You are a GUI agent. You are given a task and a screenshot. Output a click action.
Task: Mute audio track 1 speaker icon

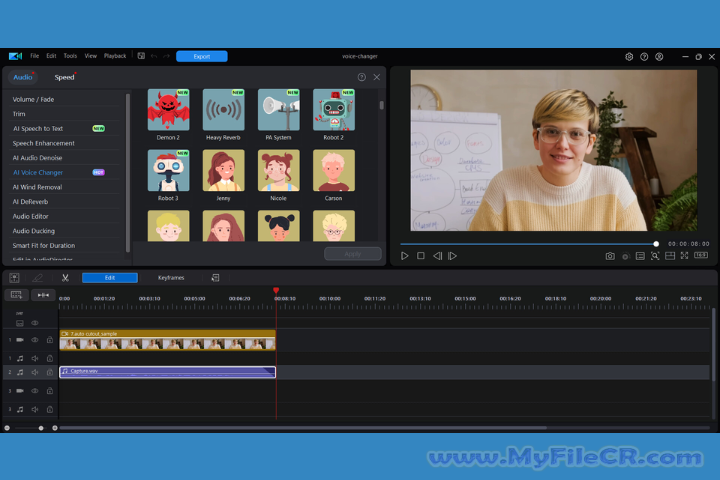coord(35,358)
